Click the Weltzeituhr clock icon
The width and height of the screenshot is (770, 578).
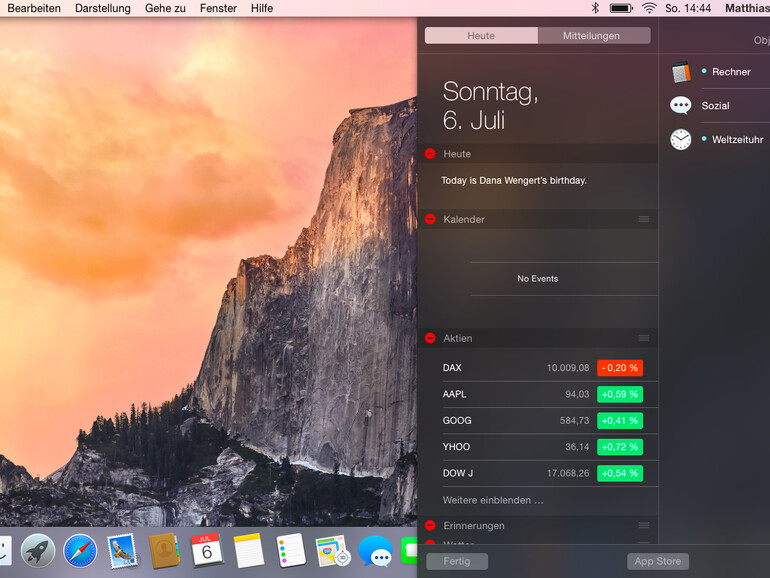coord(681,139)
